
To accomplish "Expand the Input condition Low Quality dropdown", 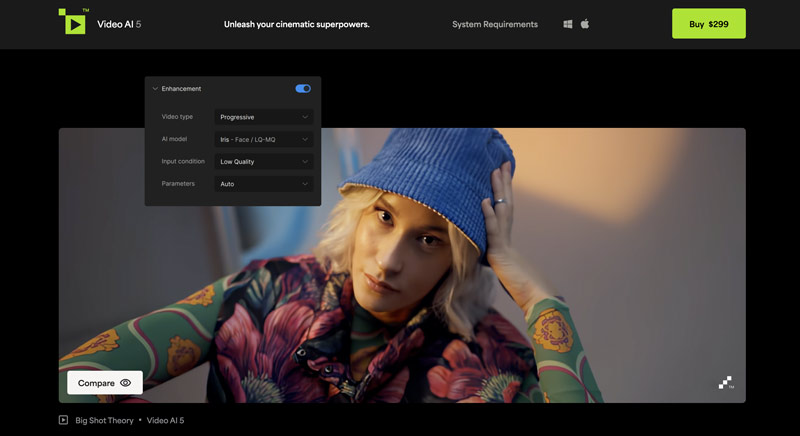I will click(264, 162).
